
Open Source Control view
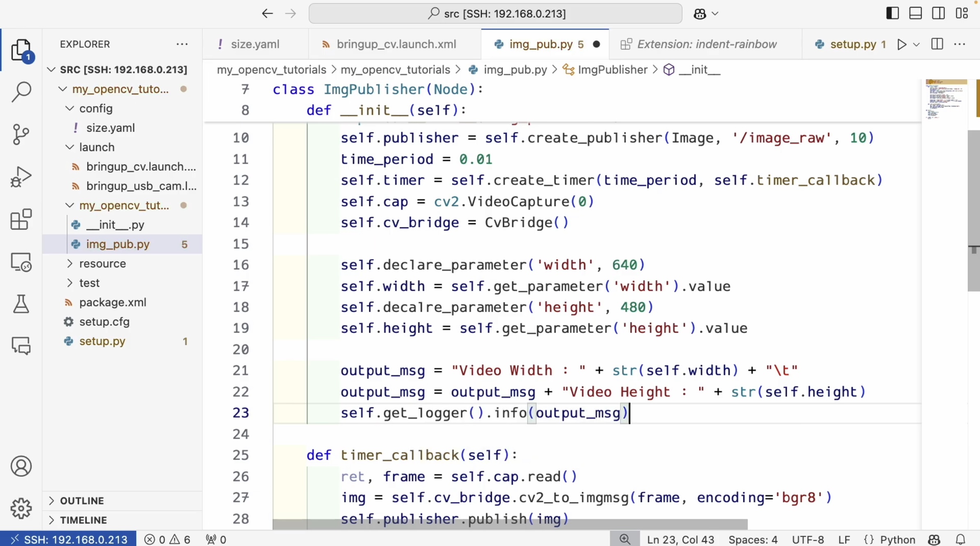click(x=21, y=134)
